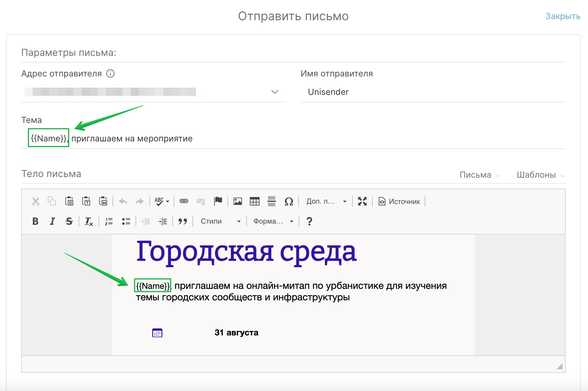This screenshot has width=588, height=391.
Task: Click the Имя отправителя field with Unisender
Action: click(433, 92)
